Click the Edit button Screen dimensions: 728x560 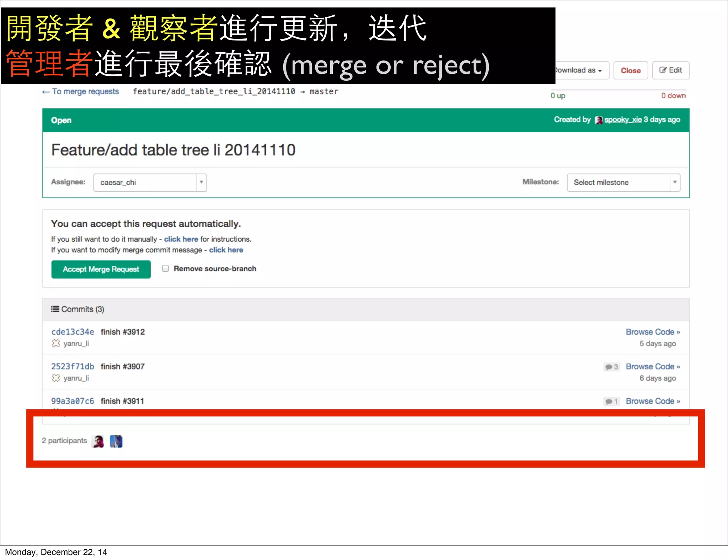[670, 70]
